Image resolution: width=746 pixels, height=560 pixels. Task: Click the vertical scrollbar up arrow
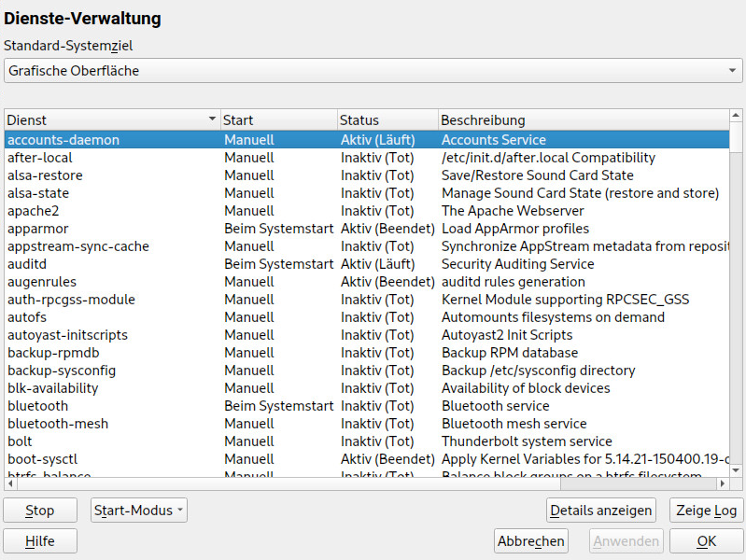(736, 115)
